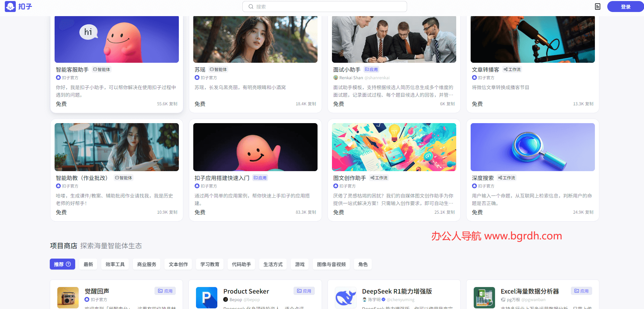Image resolution: width=644 pixels, height=309 pixels.
Task: Click the help question mark inside 推荐 chip
Action: click(x=69, y=264)
